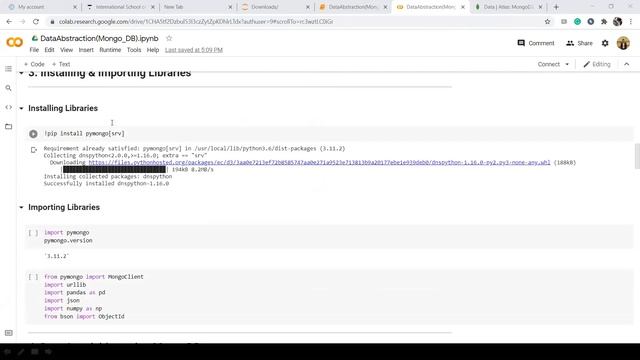Click the green extension icon in the toolbar

[x=577, y=22]
